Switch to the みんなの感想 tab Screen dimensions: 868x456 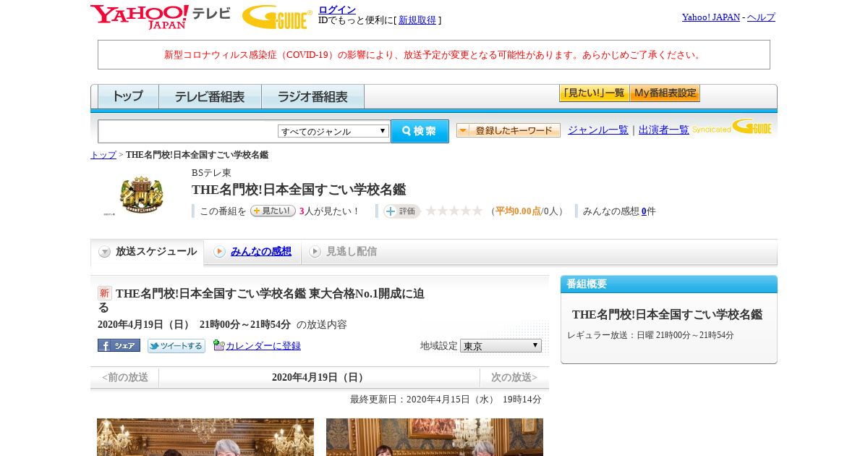point(260,251)
